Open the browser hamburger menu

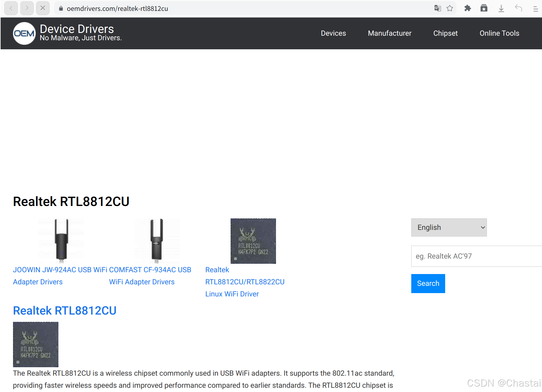point(535,9)
